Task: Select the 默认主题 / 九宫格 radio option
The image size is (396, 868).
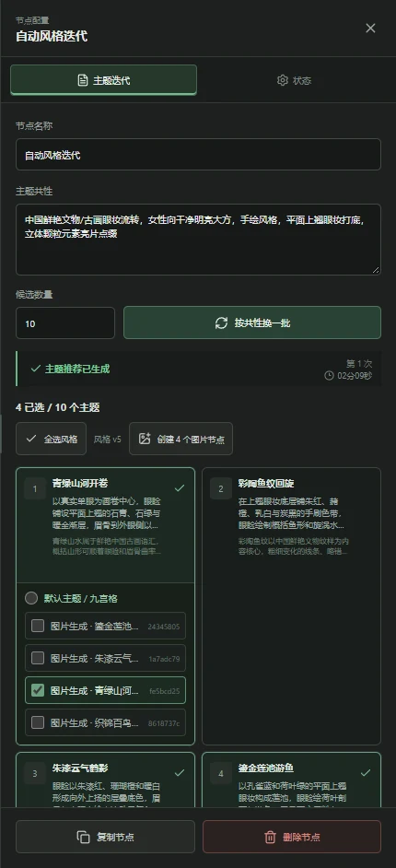Action: click(31, 598)
